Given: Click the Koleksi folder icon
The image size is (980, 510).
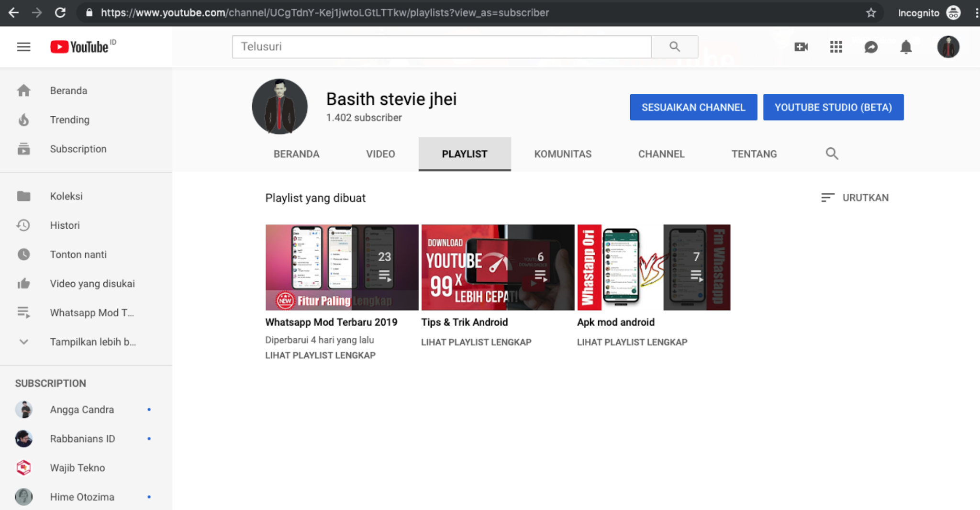Looking at the screenshot, I should (23, 196).
